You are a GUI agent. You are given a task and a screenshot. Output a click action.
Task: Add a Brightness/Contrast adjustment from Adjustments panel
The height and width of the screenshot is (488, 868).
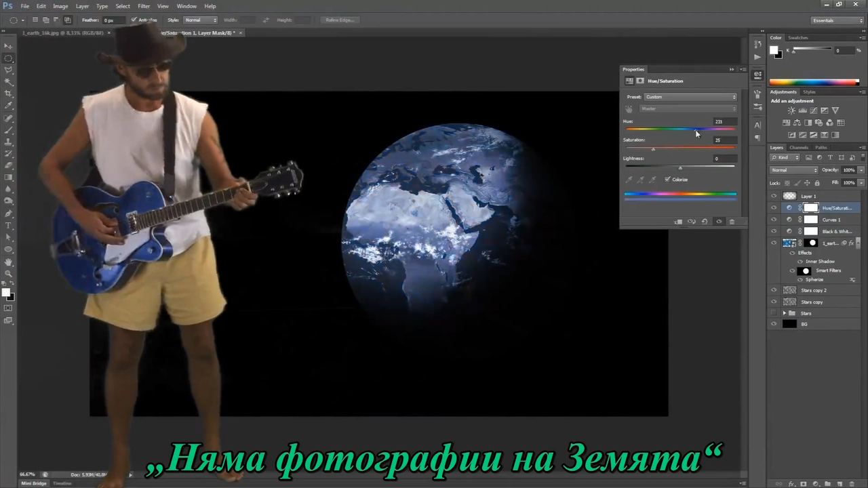[791, 110]
